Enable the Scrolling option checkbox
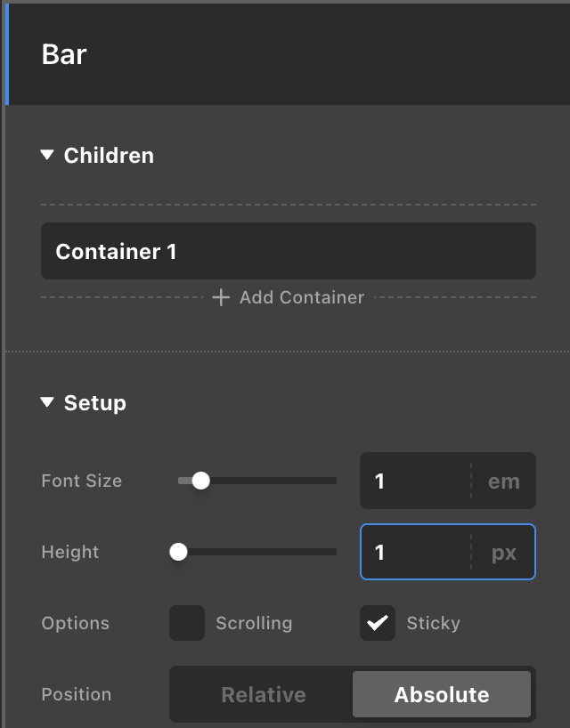This screenshot has height=728, width=570. coord(187,623)
